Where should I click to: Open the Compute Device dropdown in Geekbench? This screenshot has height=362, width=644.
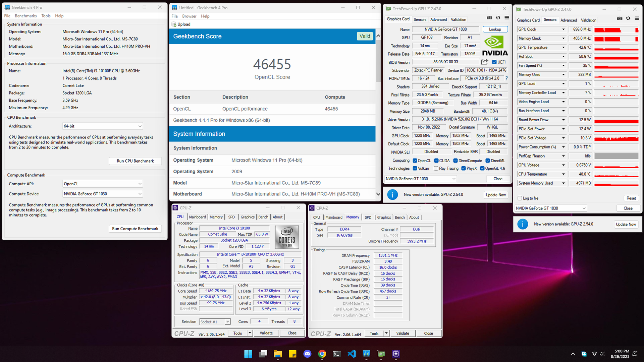click(103, 194)
